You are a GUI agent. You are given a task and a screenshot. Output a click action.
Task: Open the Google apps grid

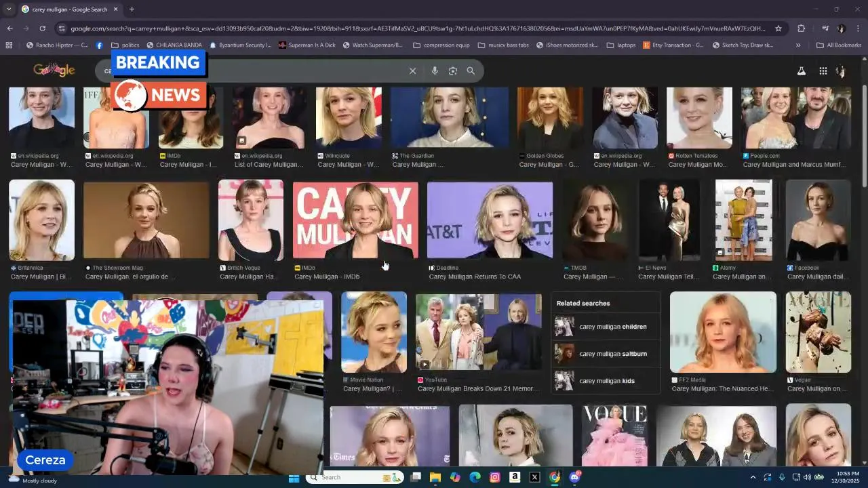[x=823, y=70]
